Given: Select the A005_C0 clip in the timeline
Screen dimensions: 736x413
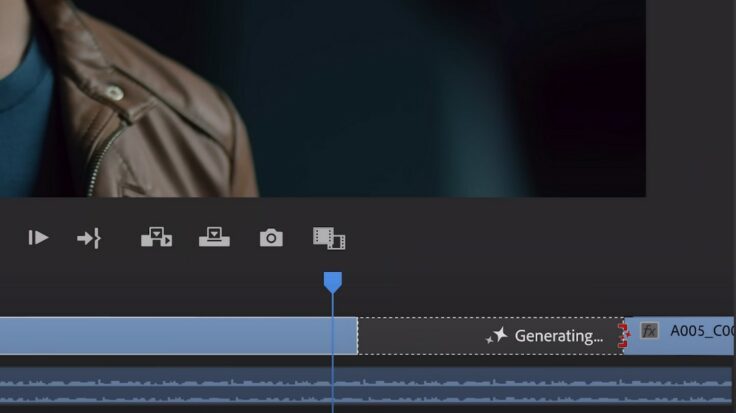Looking at the screenshot, I should point(700,331).
